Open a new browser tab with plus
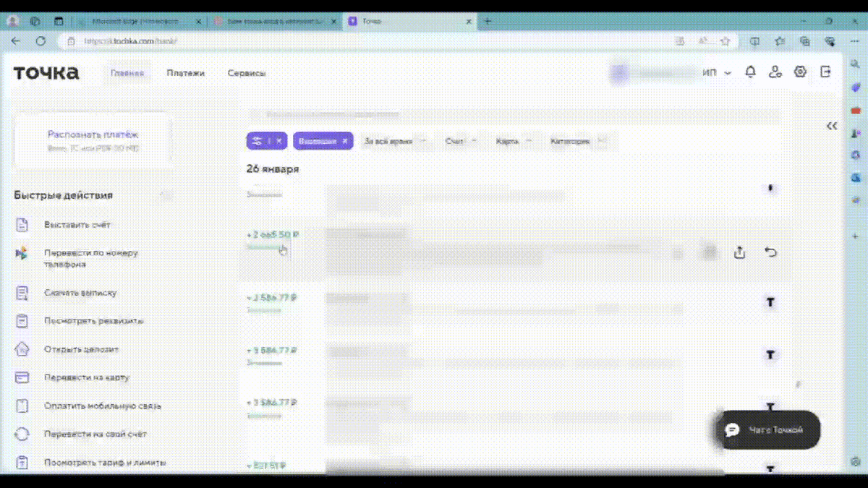 pyautogui.click(x=488, y=22)
